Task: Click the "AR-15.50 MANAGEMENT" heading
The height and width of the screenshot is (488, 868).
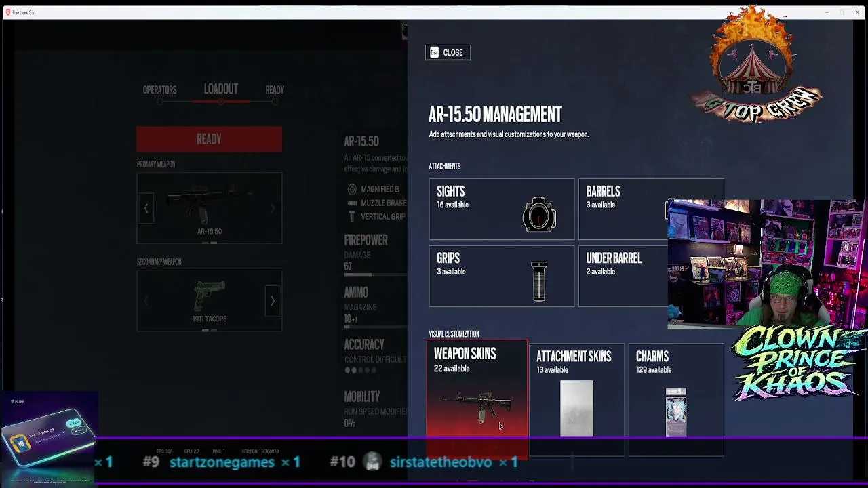Action: coord(495,115)
